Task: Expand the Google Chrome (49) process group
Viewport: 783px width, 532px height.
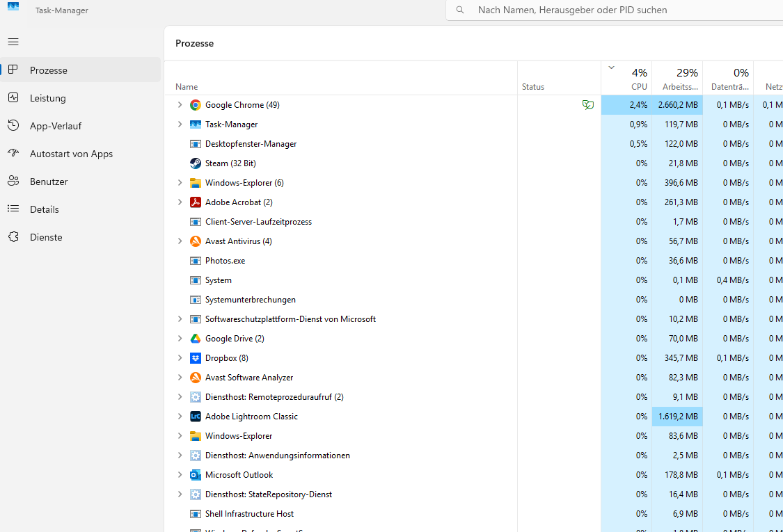Action: (180, 105)
